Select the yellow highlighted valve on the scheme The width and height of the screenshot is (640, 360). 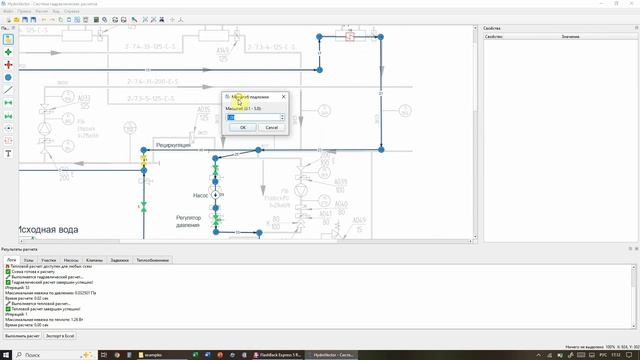coord(144,160)
